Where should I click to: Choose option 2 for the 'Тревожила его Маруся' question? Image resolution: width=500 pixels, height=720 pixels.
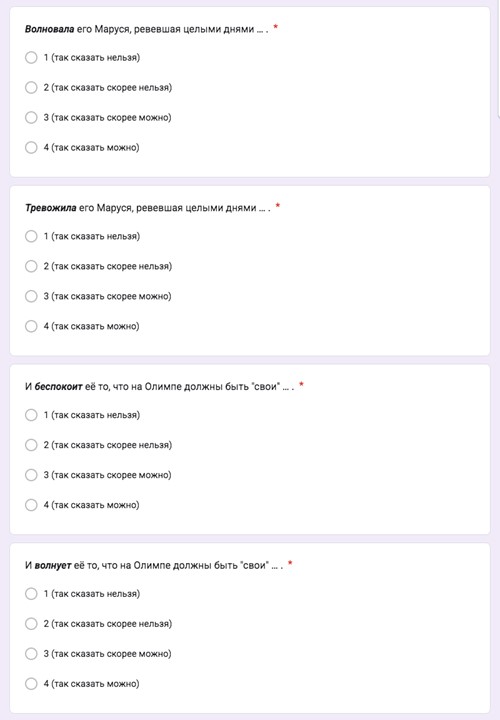pos(31,266)
